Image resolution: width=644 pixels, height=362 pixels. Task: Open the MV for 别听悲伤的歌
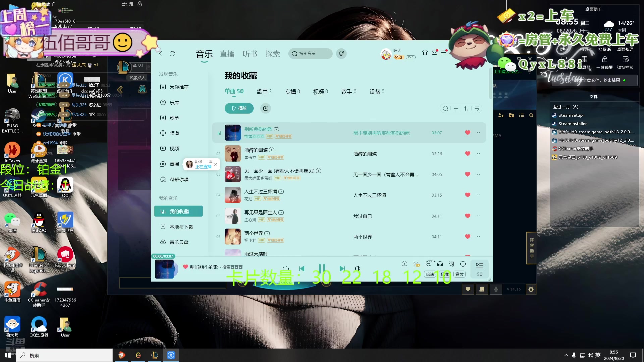[276, 129]
